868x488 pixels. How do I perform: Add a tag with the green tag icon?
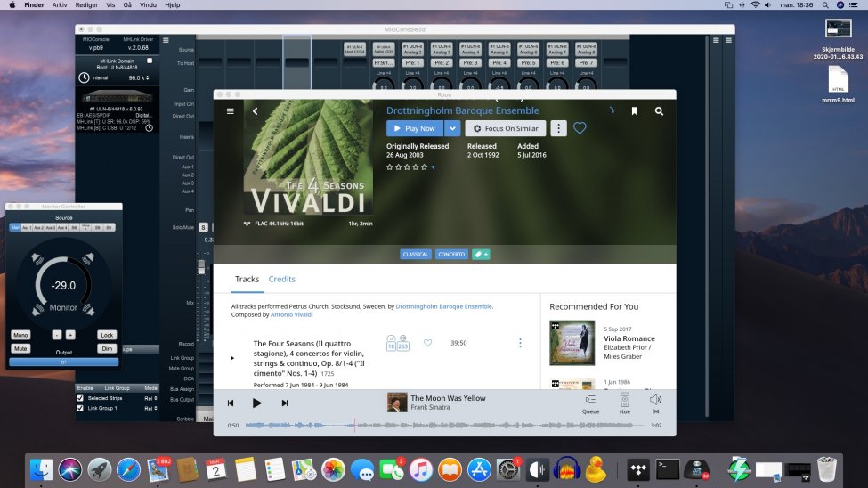coord(481,255)
